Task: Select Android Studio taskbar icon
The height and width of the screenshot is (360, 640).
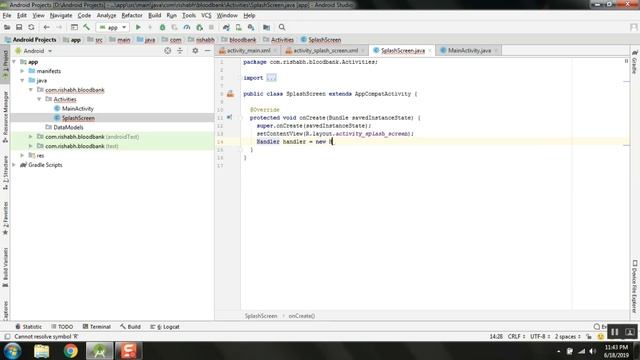Action: (x=100, y=351)
